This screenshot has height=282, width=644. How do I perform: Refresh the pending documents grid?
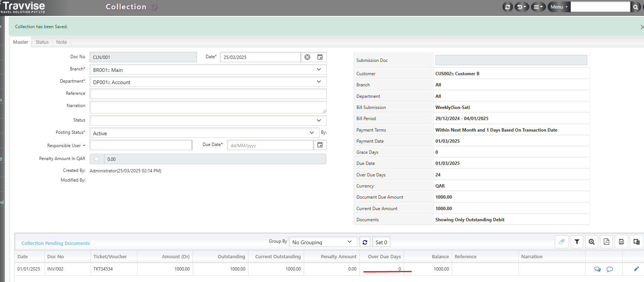click(x=365, y=242)
